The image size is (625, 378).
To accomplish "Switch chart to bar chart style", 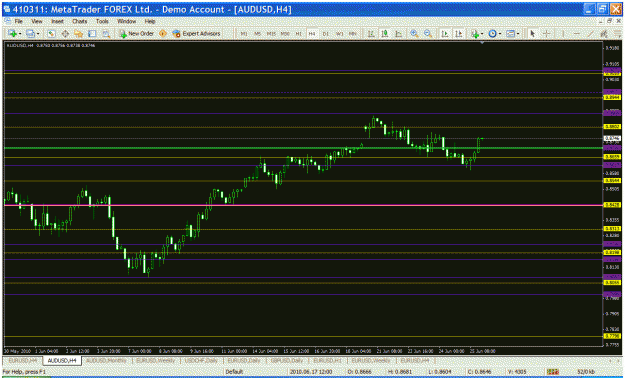I will 371,34.
